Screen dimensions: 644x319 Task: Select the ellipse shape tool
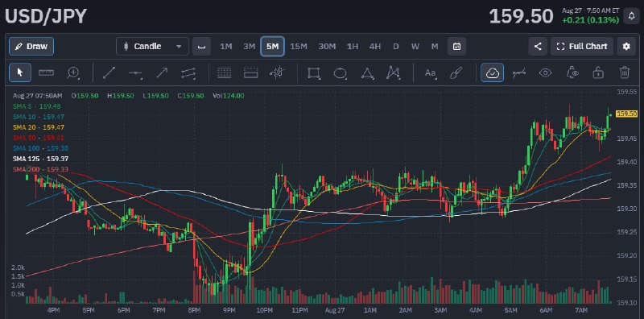point(341,72)
